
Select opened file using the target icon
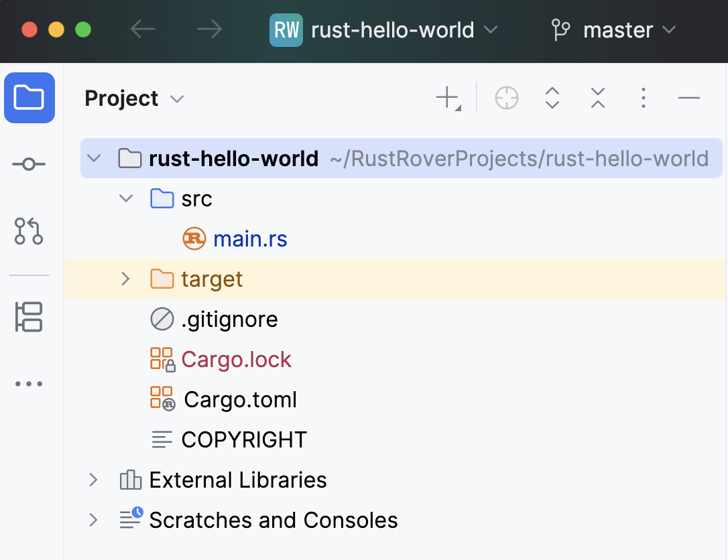pos(506,98)
